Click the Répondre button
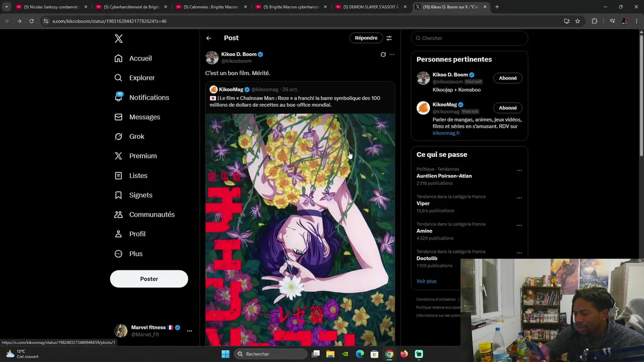The image size is (644, 362). click(366, 38)
